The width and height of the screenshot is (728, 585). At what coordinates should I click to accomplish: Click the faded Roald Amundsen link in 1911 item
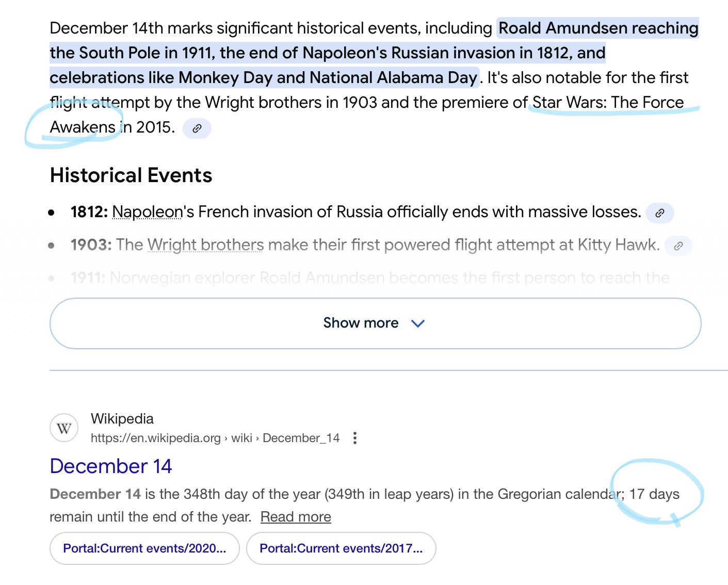point(321,278)
